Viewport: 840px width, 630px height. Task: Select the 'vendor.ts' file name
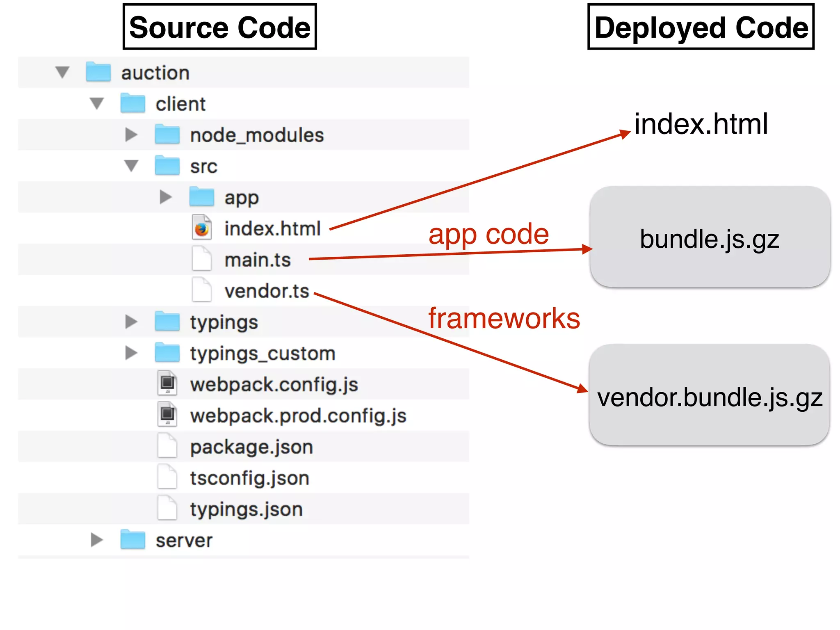coord(267,291)
